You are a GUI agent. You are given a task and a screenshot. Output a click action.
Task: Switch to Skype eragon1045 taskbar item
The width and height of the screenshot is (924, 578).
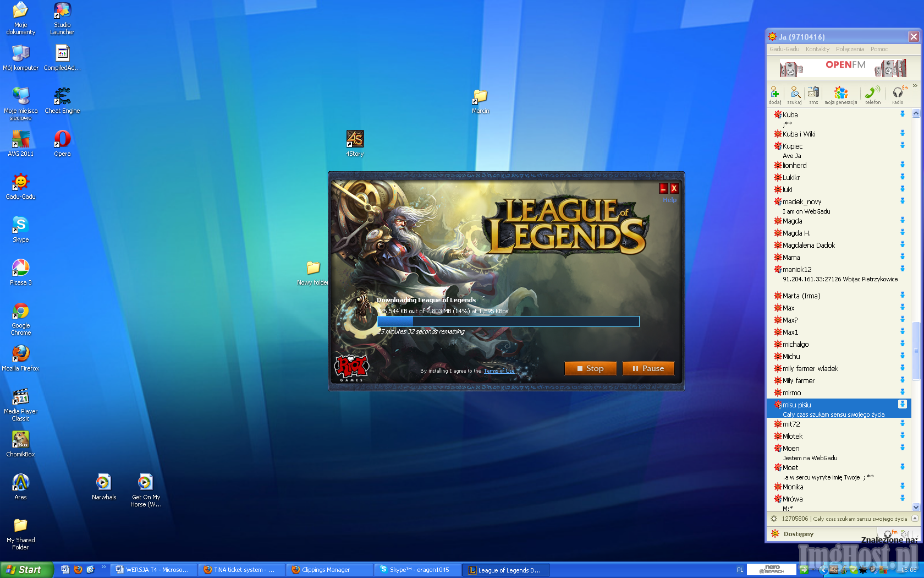click(417, 570)
